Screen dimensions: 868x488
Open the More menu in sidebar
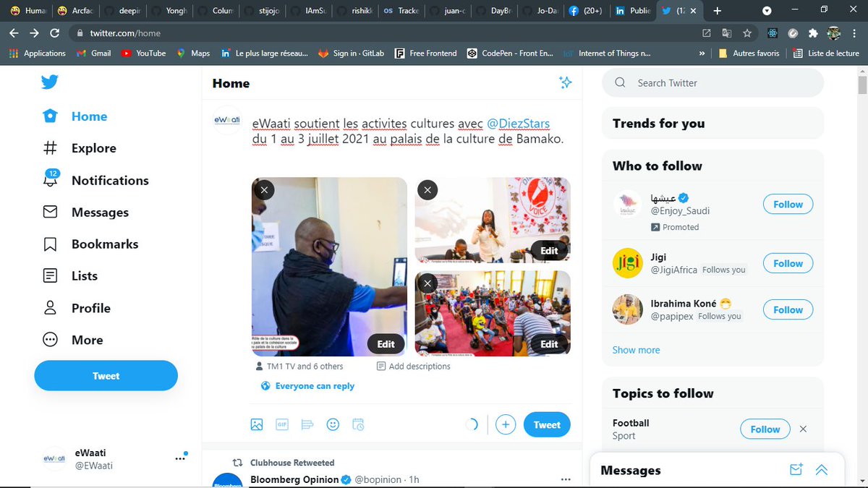(x=72, y=340)
